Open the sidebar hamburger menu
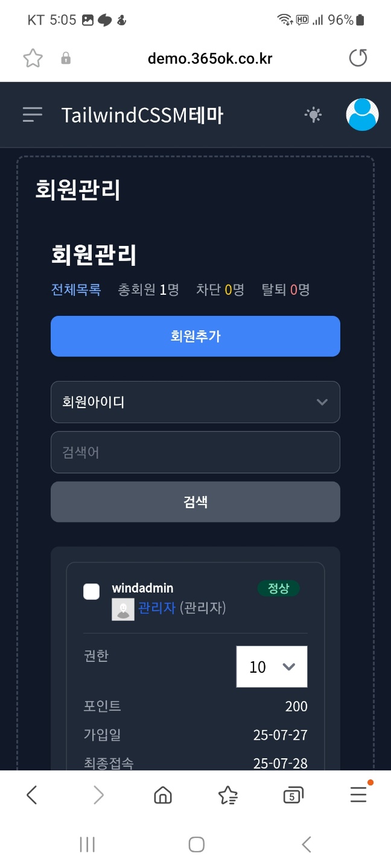This screenshot has width=391, height=868. tap(33, 115)
